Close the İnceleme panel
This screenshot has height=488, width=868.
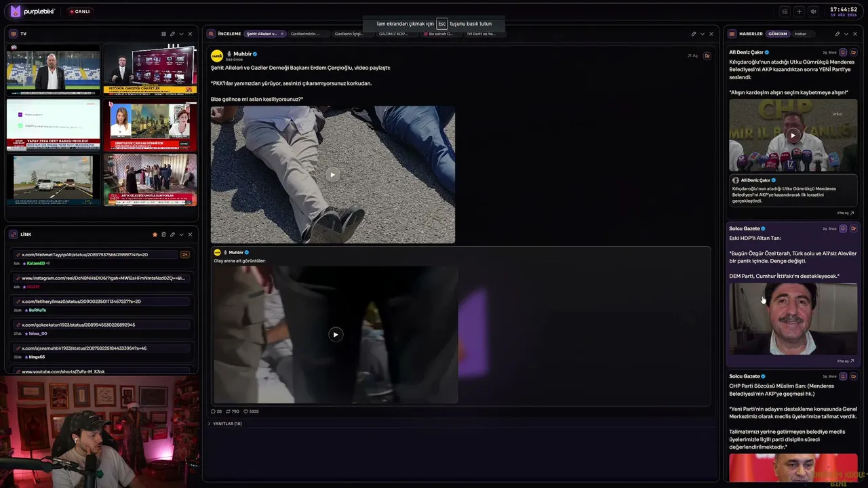[x=711, y=34]
